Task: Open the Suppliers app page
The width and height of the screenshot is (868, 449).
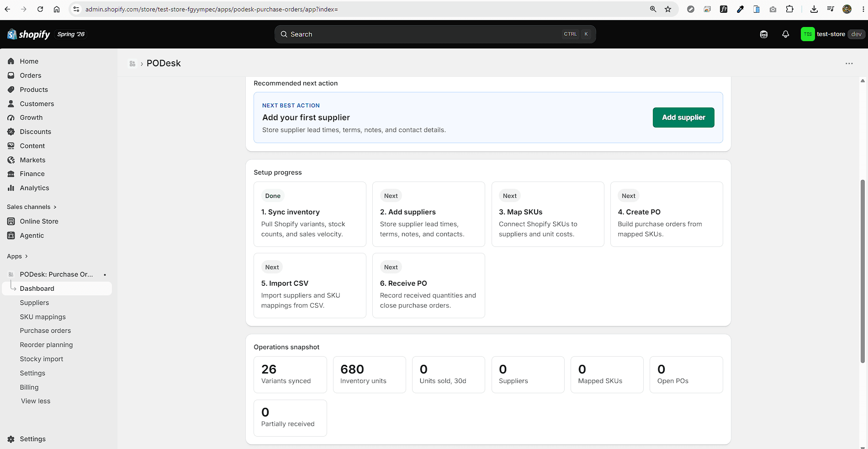Action: (x=34, y=303)
